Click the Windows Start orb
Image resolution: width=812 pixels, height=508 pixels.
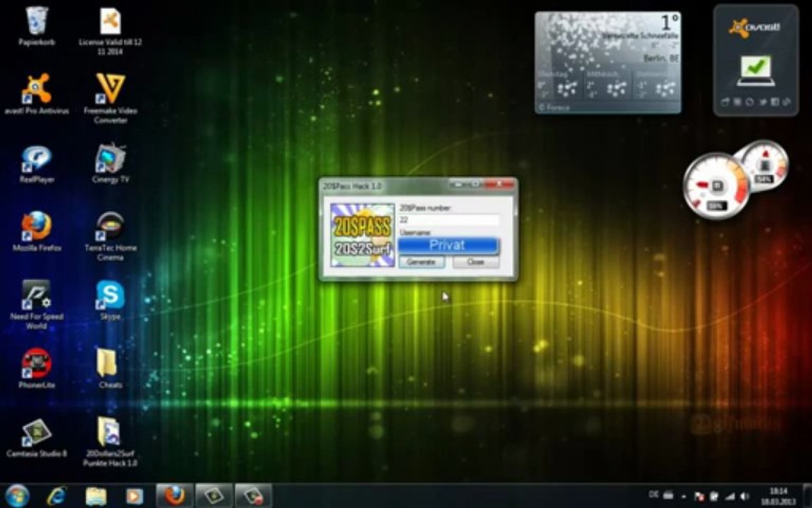click(18, 495)
